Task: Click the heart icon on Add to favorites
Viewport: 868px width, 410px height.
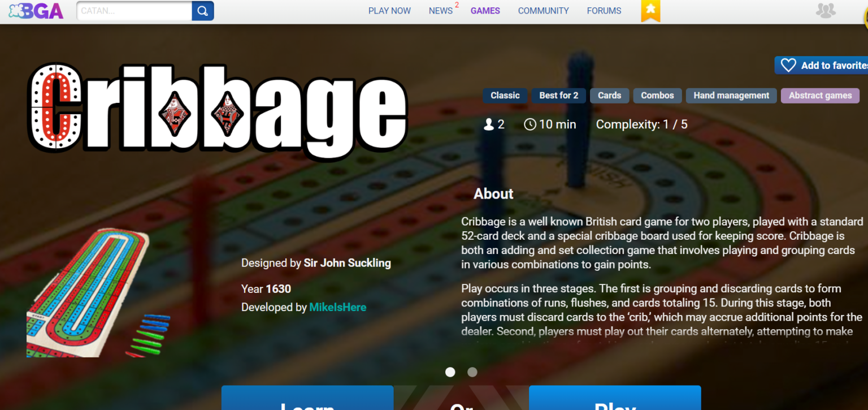Action: click(x=788, y=66)
